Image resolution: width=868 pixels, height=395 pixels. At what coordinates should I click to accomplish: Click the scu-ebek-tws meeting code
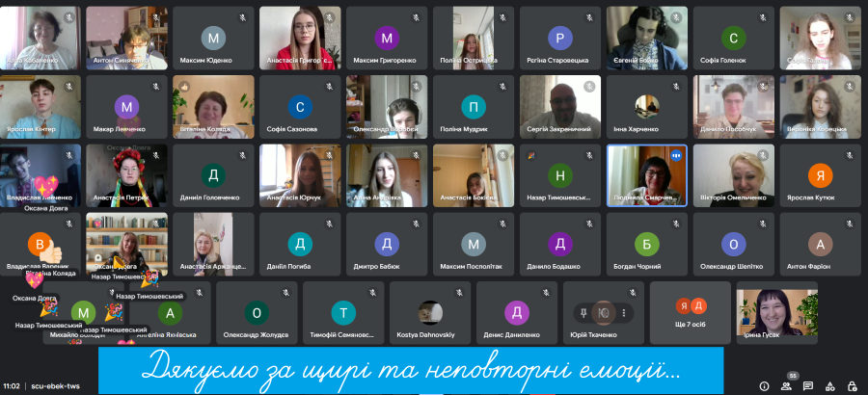point(58,386)
